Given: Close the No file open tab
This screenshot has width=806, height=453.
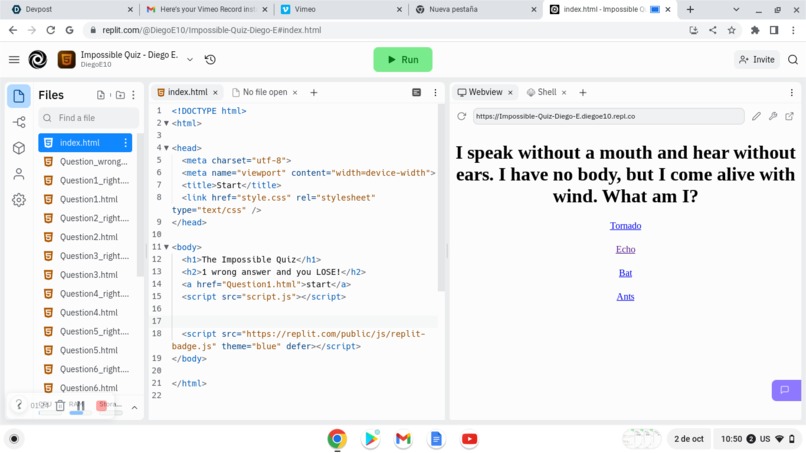Looking at the screenshot, I should click(295, 93).
